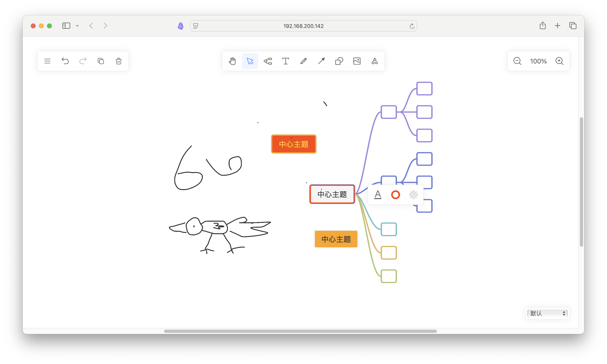Pick the arrow line tool

(321, 61)
